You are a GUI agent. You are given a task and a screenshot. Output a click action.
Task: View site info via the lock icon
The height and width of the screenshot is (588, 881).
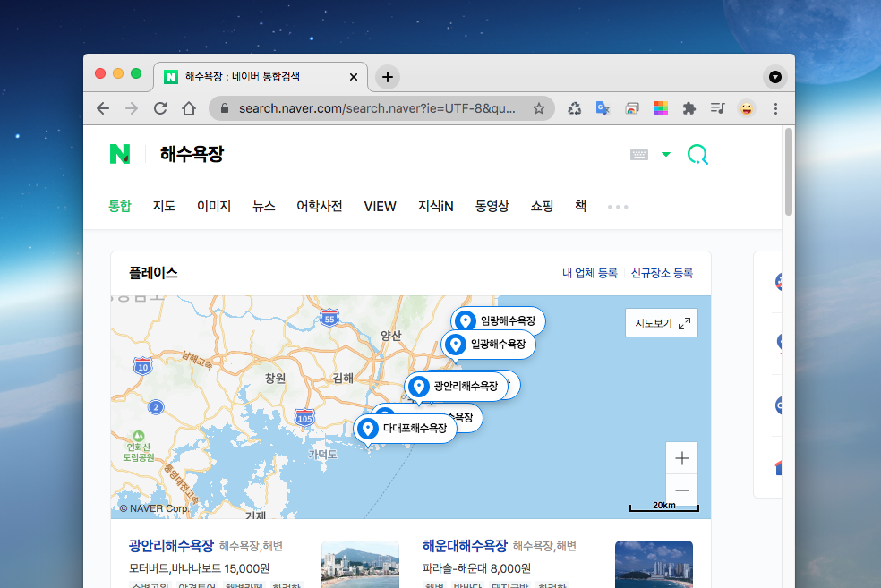click(x=225, y=108)
